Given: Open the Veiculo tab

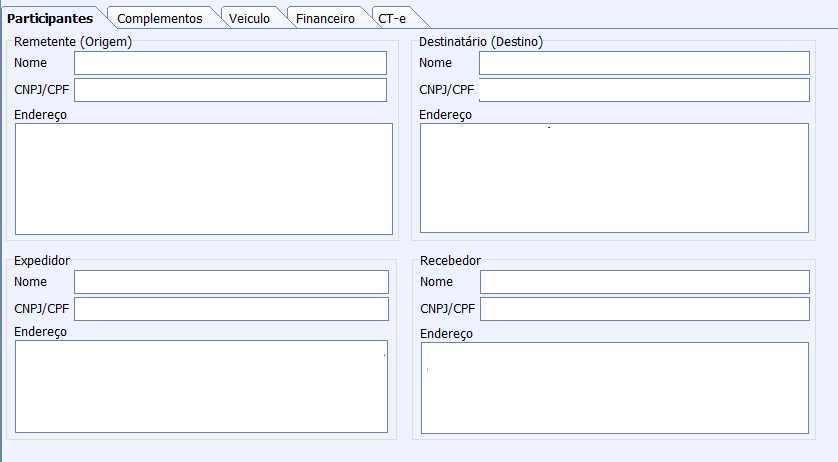Looking at the screenshot, I should coord(249,18).
